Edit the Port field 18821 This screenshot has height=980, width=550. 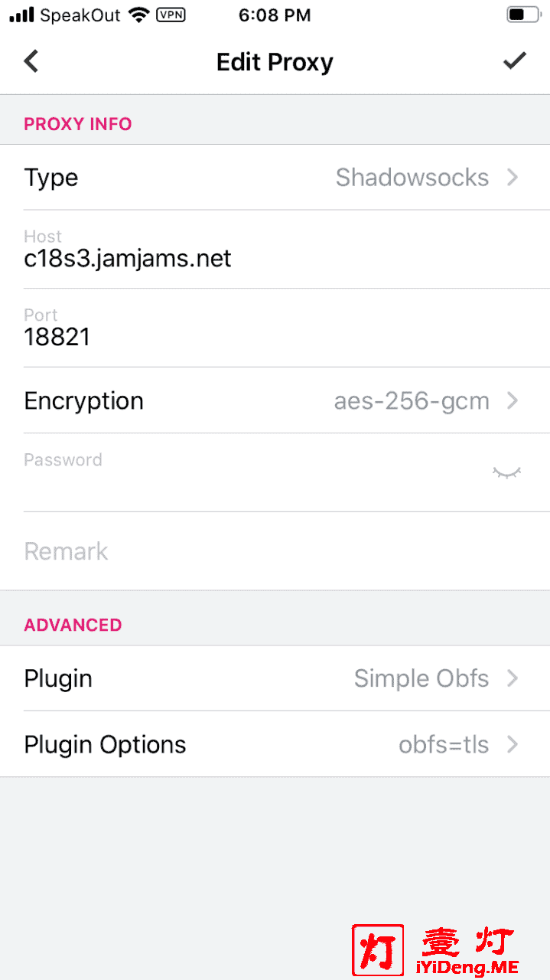click(275, 328)
